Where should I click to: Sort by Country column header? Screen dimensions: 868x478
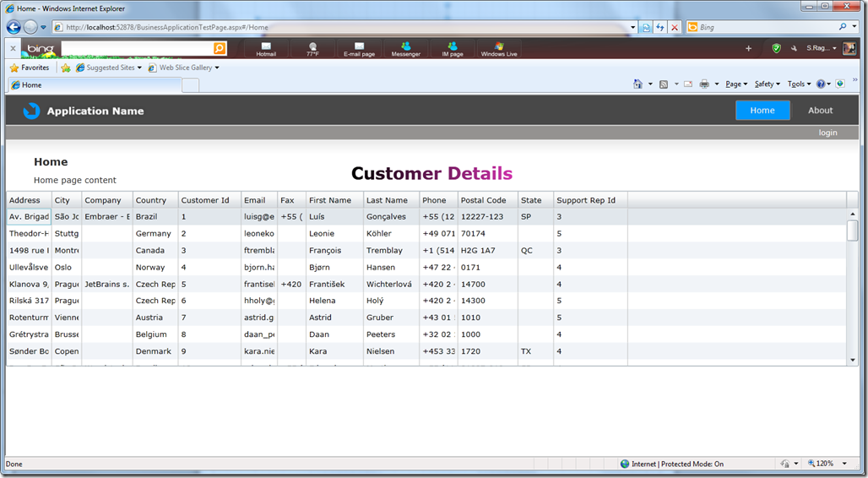tap(155, 200)
